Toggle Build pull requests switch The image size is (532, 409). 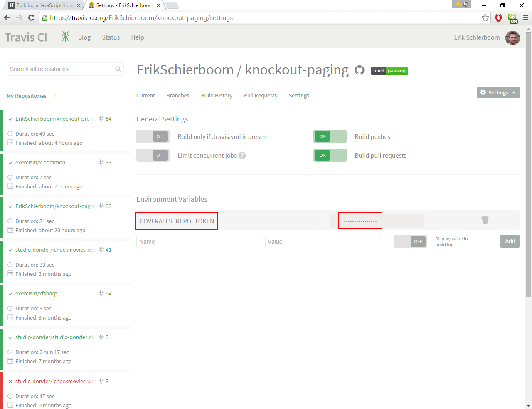pyautogui.click(x=330, y=155)
